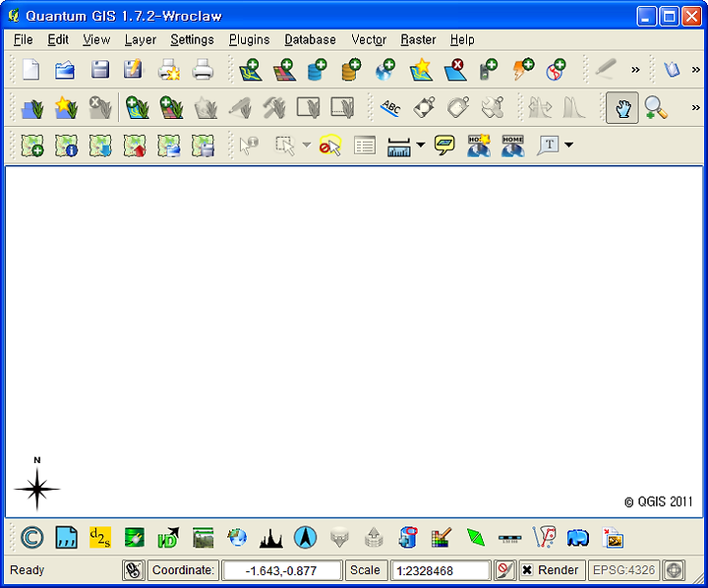Download OSM data with blue arrow
708x588 pixels.
click(x=100, y=146)
